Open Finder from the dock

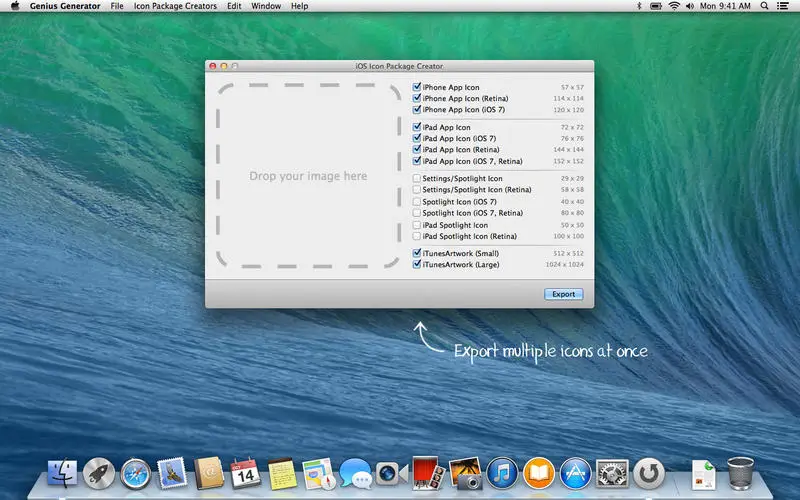(x=62, y=473)
